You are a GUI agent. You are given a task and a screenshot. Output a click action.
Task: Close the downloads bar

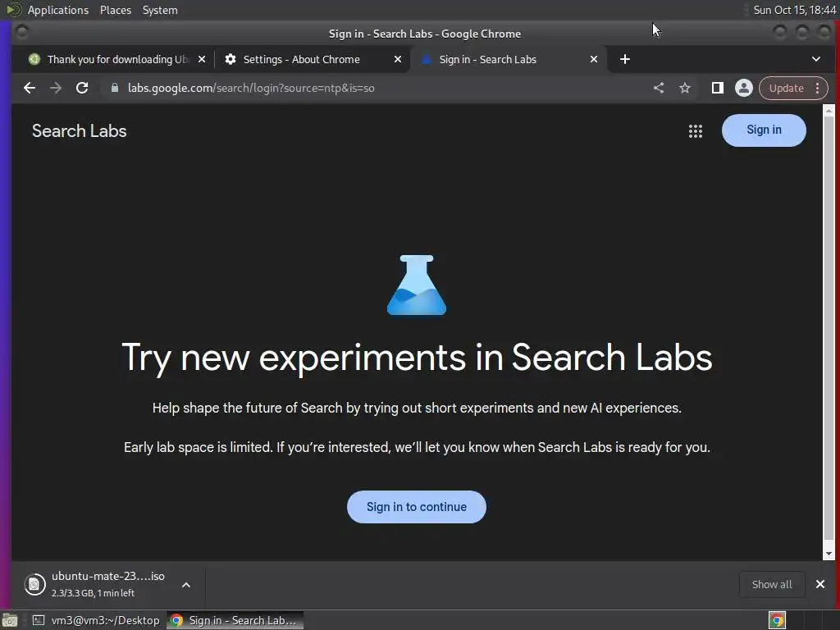point(819,584)
